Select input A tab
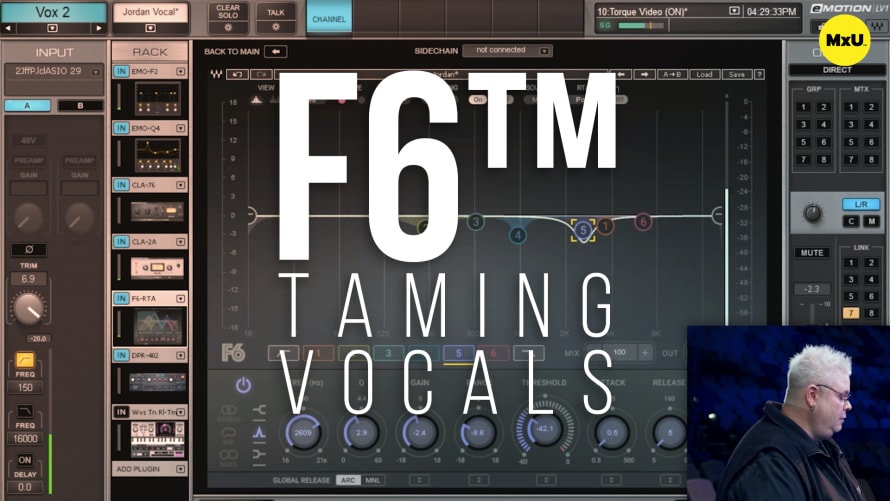Image resolution: width=890 pixels, height=501 pixels. click(27, 106)
